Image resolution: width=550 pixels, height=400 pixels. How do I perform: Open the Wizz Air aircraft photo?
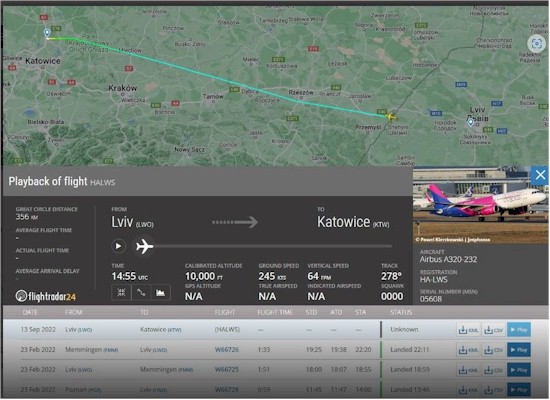pos(481,205)
